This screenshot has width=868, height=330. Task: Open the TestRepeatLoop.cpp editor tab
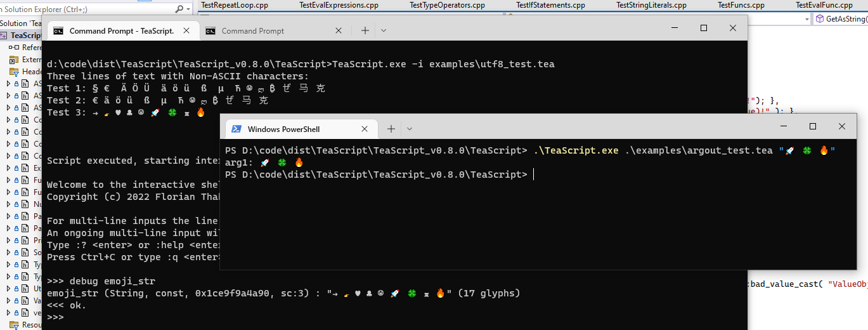pyautogui.click(x=235, y=5)
